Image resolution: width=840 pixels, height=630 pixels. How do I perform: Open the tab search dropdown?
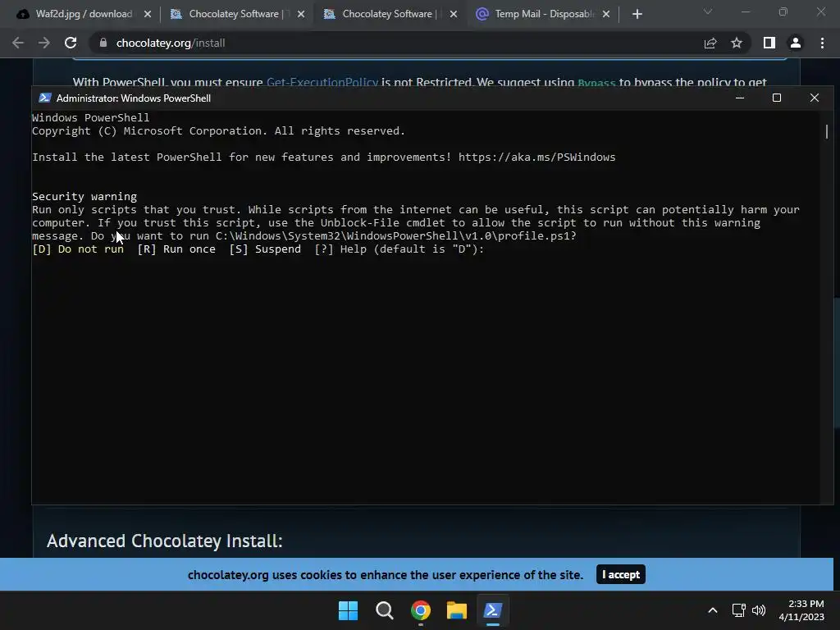tap(708, 11)
